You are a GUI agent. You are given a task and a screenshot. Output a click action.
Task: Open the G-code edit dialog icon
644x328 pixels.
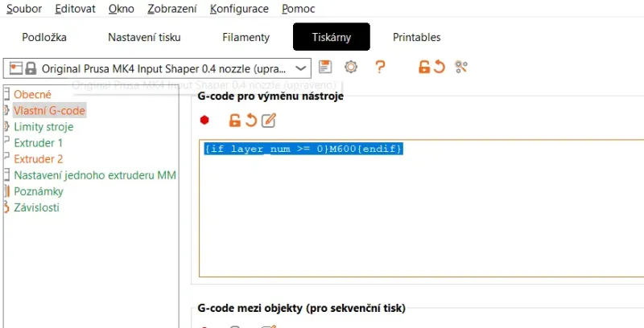point(268,121)
